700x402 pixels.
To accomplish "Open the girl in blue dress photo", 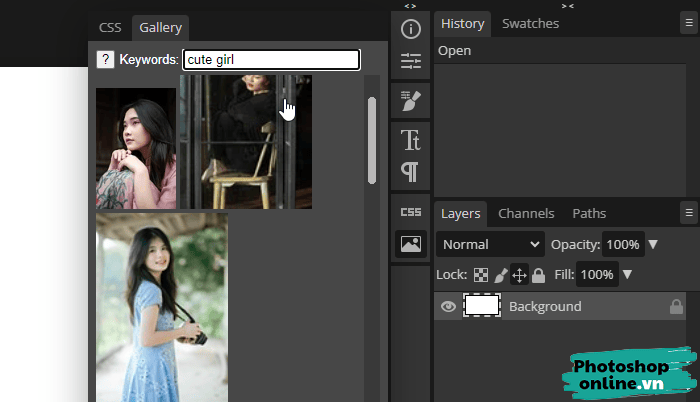I will point(162,307).
